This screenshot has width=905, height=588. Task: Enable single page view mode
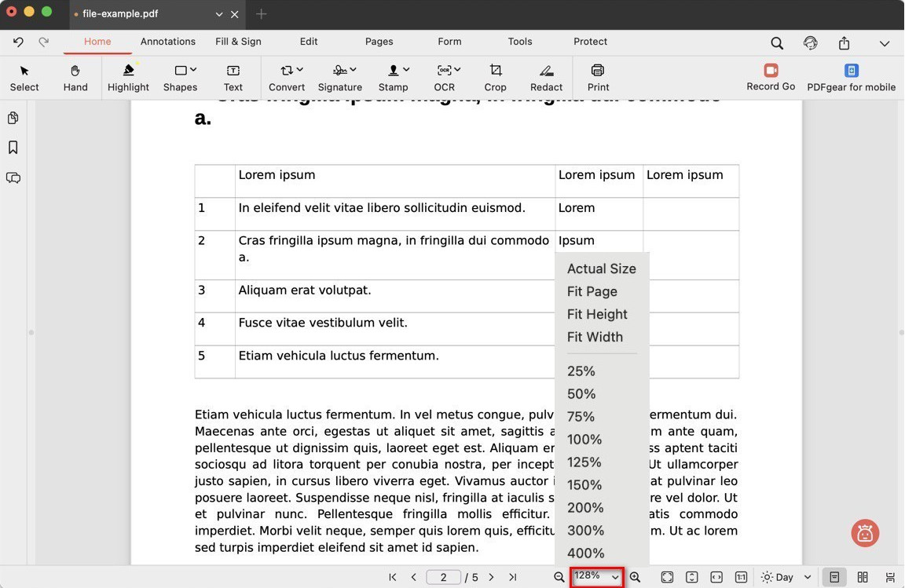pyautogui.click(x=834, y=577)
